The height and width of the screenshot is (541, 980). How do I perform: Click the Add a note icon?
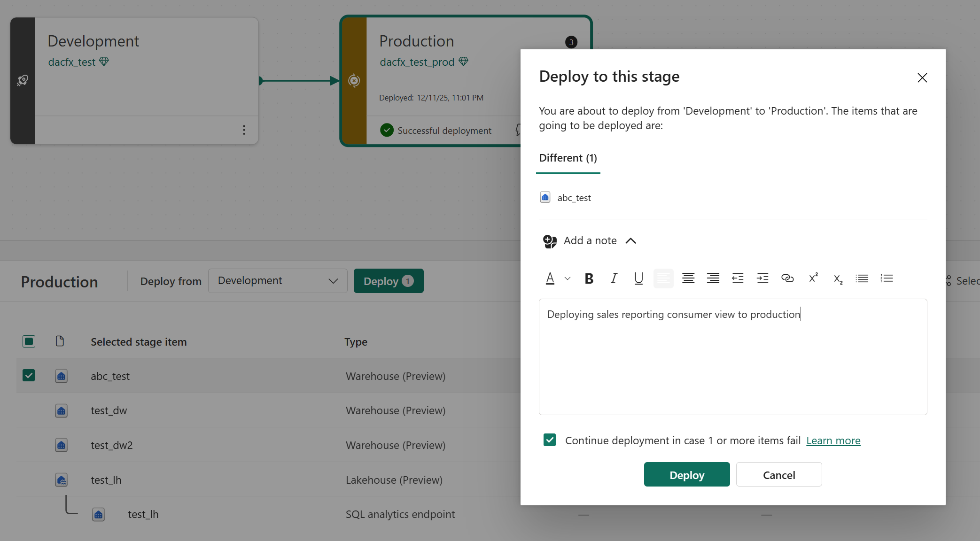[550, 241]
